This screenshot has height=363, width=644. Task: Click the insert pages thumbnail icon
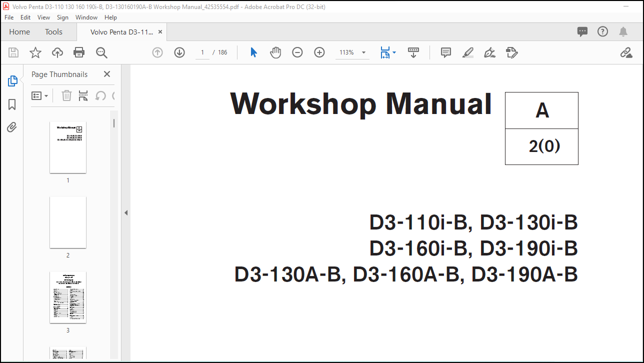(83, 95)
